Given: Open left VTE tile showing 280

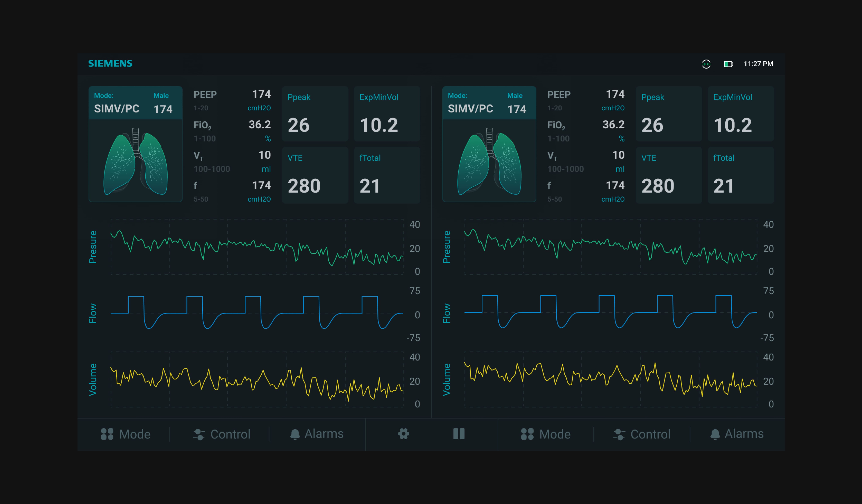Looking at the screenshot, I should click(315, 175).
